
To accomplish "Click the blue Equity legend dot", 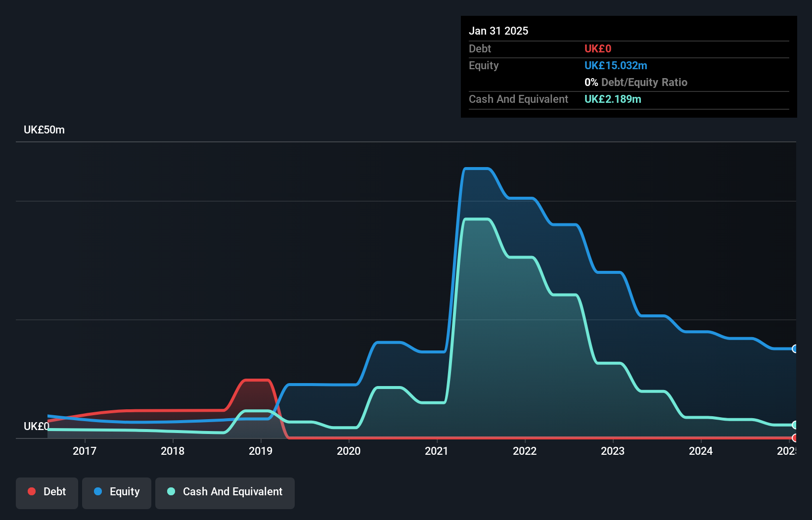I will pos(98,491).
